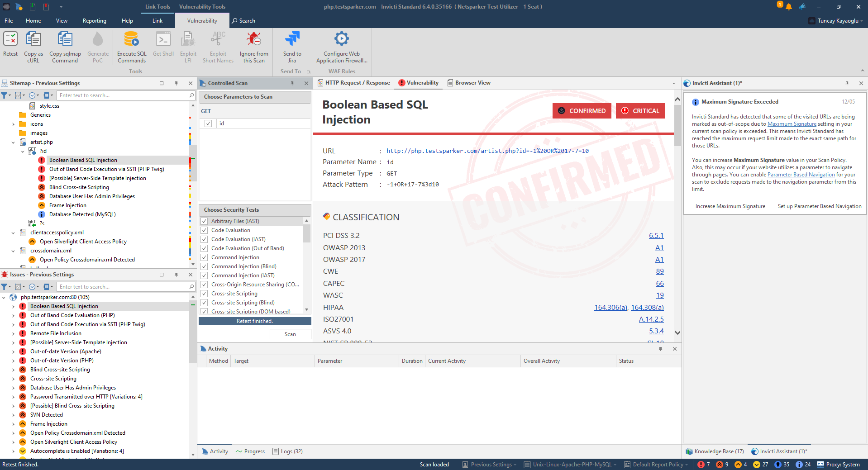The width and height of the screenshot is (868, 470).
Task: Pin the Controlled Scan panel
Action: [x=292, y=83]
